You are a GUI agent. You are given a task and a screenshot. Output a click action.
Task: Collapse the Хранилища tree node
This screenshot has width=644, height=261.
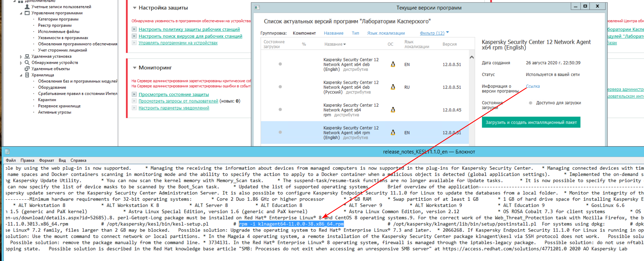[21, 75]
